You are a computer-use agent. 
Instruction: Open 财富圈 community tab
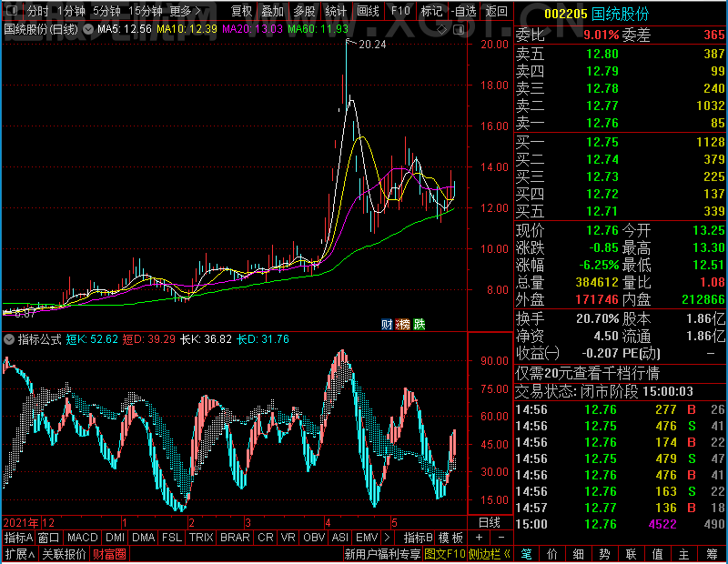109,554
